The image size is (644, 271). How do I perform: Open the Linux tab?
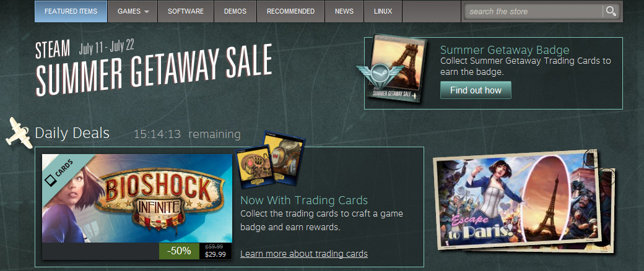point(383,12)
